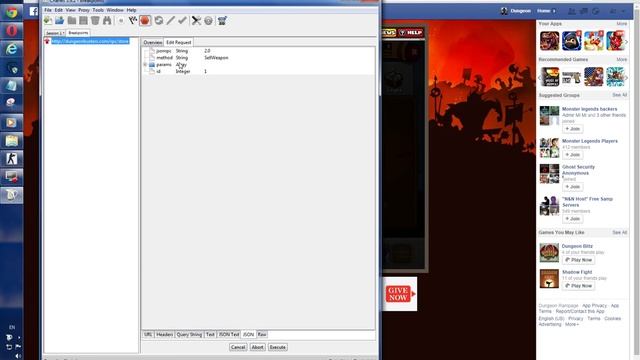The image size is (640, 360).
Task: Click Play Now for Shadow Fight
Action: (578, 286)
